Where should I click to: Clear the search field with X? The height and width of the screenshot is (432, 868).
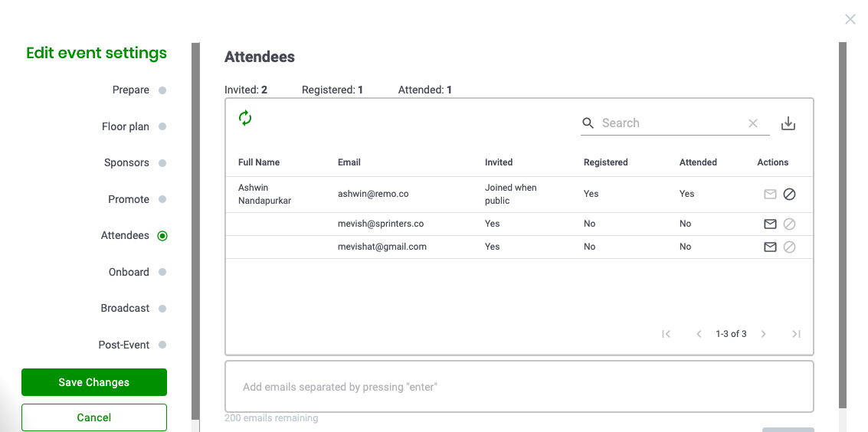click(753, 123)
